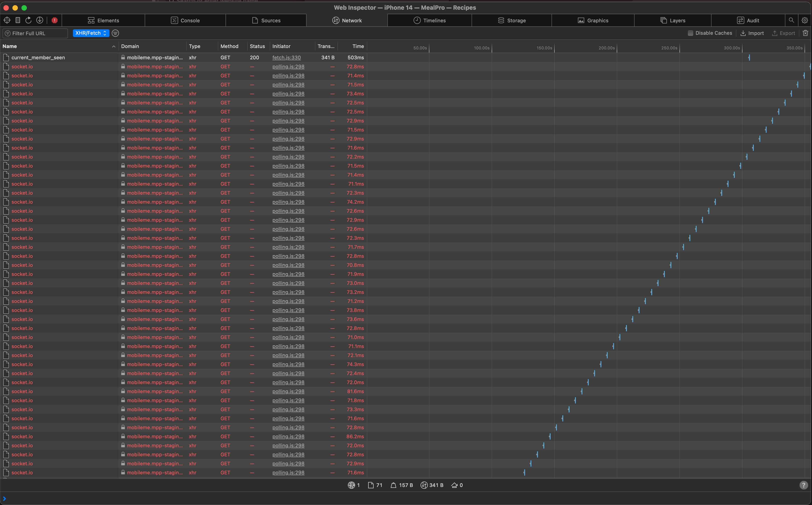The image size is (812, 505).
Task: Open the red error indicator
Action: [54, 20]
